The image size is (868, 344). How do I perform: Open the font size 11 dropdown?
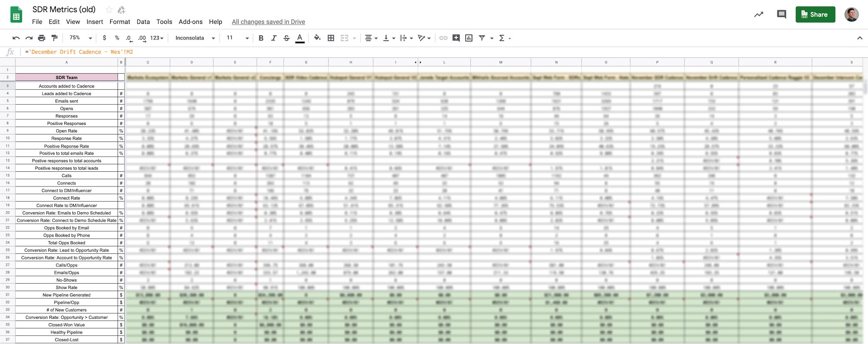237,38
